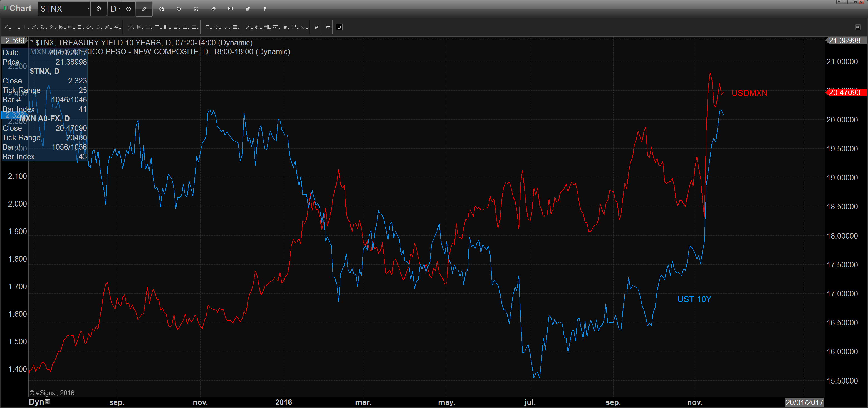
Task: Select the PTI indicator tool
Action: pyautogui.click(x=294, y=27)
